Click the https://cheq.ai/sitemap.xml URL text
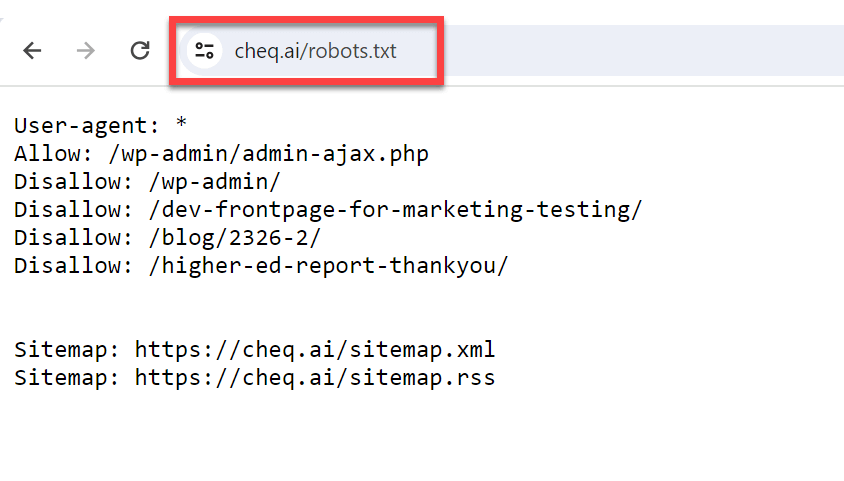Screen dimensions: 844x481 (315, 350)
